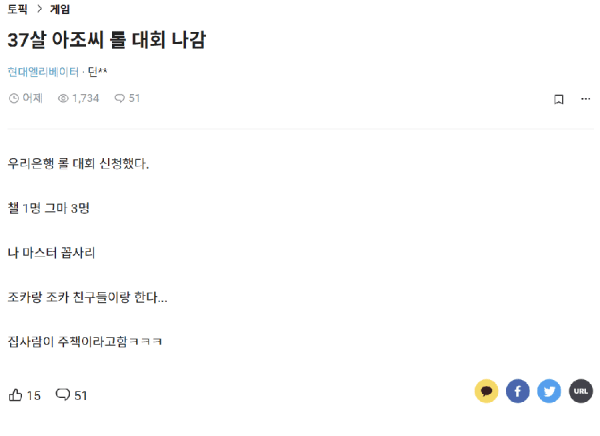Click the eye icon beside the view count
Image resolution: width=600 pixels, height=436 pixels.
[x=63, y=99]
